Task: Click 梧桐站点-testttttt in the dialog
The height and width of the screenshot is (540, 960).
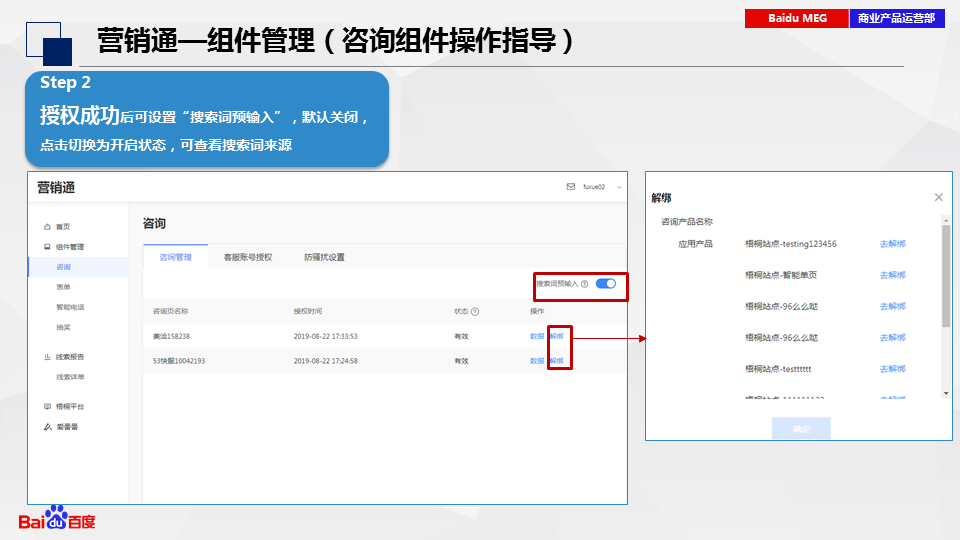Action: [778, 369]
